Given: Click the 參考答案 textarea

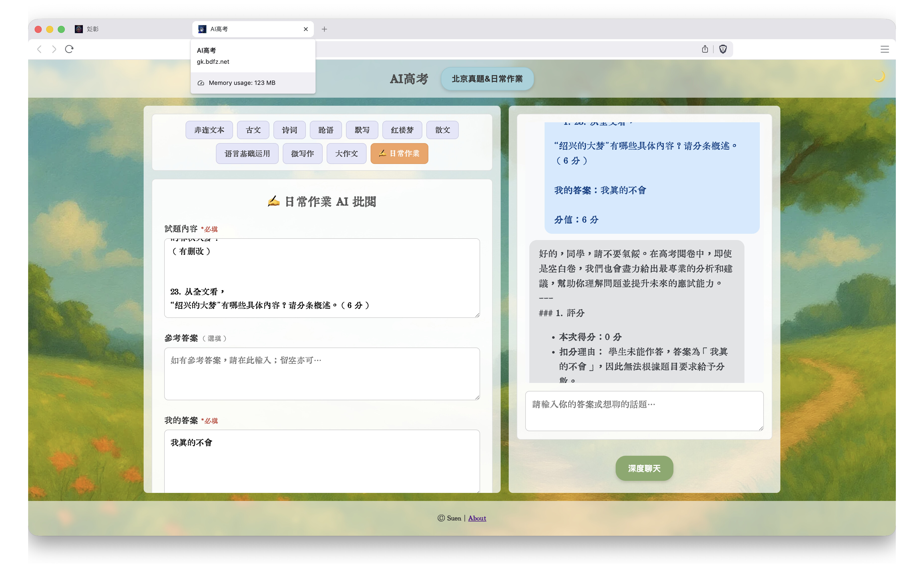Looking at the screenshot, I should click(x=322, y=373).
